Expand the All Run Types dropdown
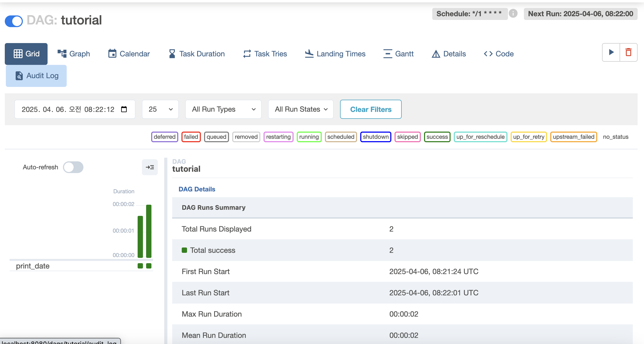This screenshot has width=644, height=344. click(x=223, y=109)
